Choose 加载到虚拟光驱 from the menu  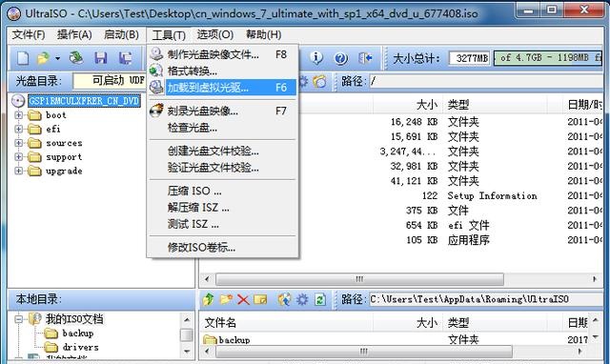(x=222, y=88)
